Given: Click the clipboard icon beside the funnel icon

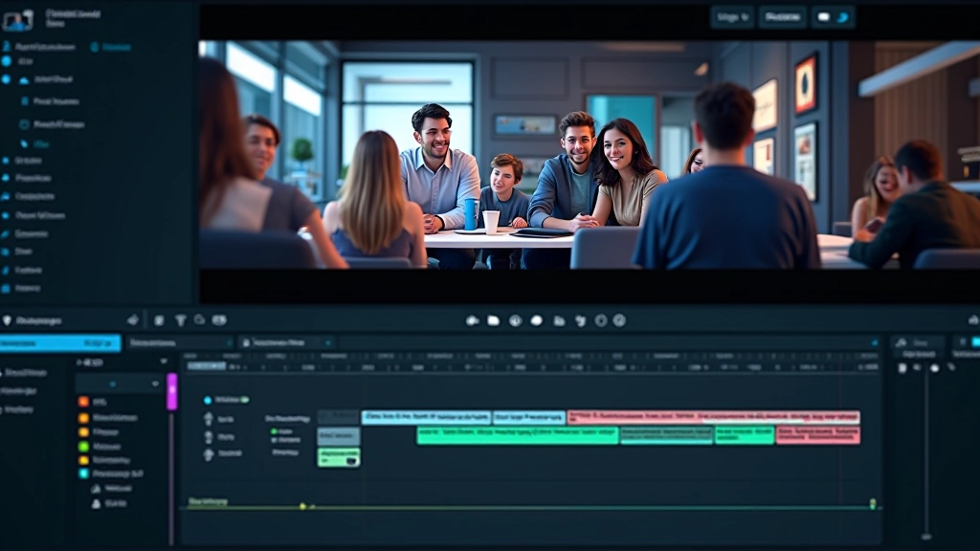Looking at the screenshot, I should tap(160, 320).
